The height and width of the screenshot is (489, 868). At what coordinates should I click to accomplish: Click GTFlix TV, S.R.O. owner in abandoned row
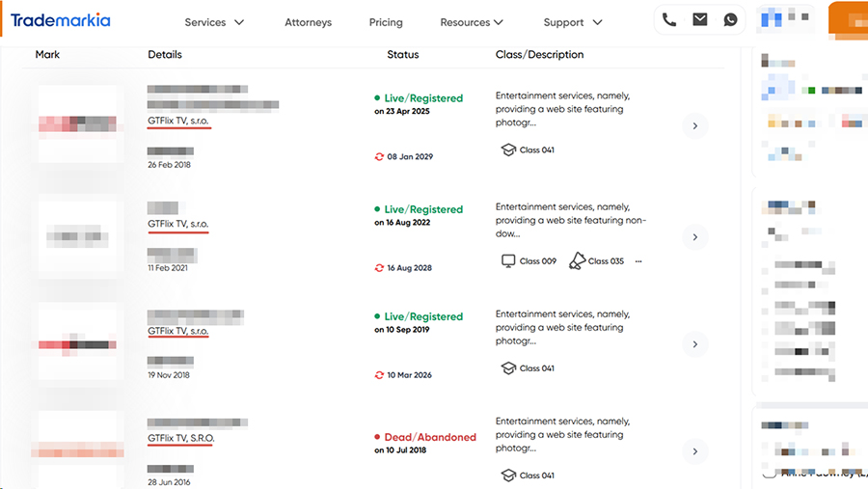point(181,438)
